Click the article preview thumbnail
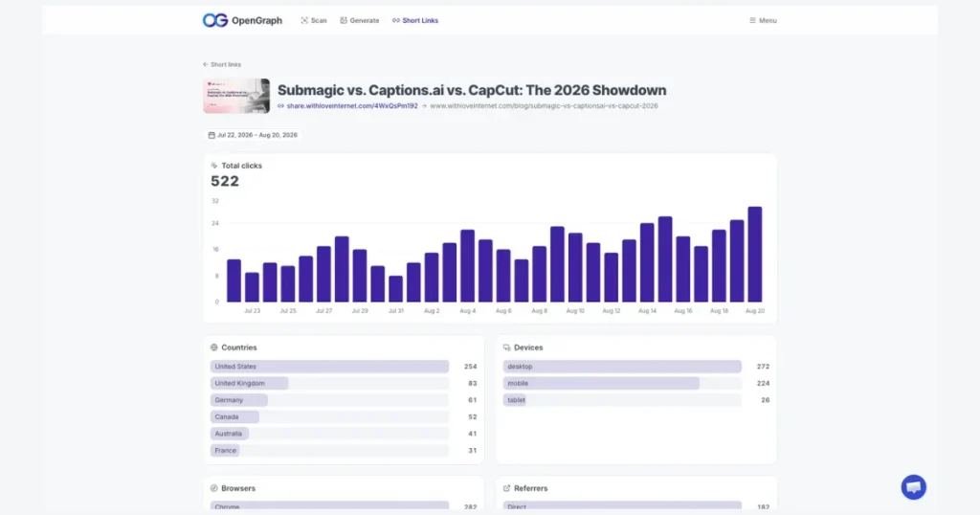 236,96
